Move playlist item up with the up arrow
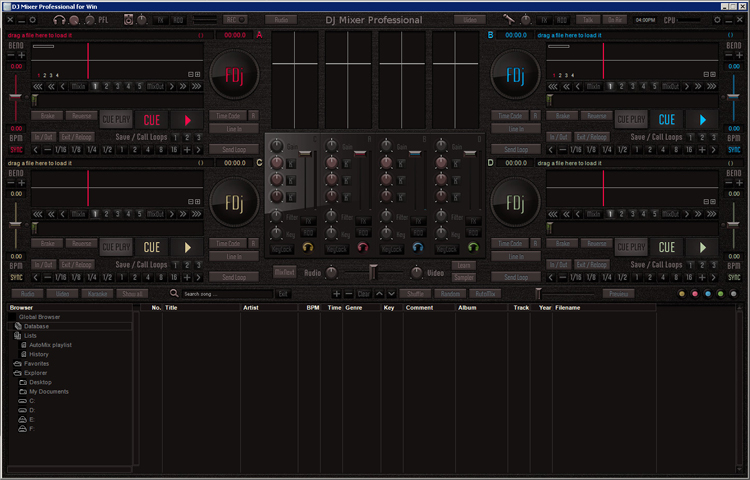This screenshot has width=750, height=480. (x=379, y=294)
